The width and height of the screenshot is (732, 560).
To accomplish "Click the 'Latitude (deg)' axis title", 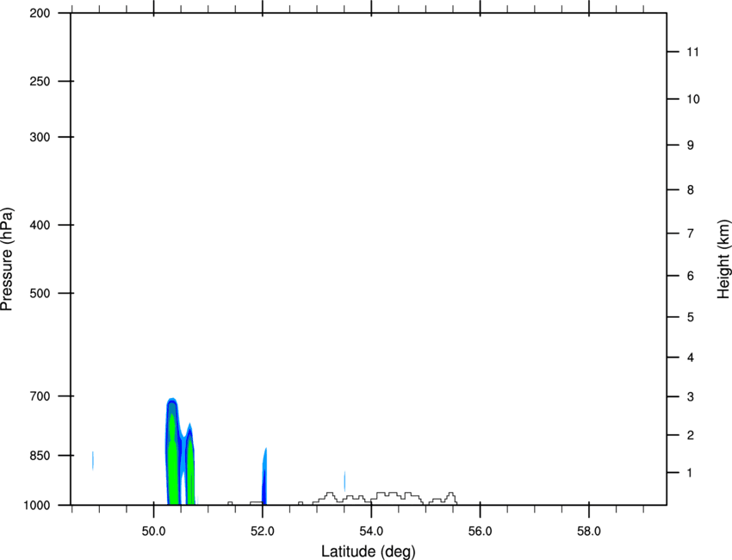I will click(x=368, y=551).
